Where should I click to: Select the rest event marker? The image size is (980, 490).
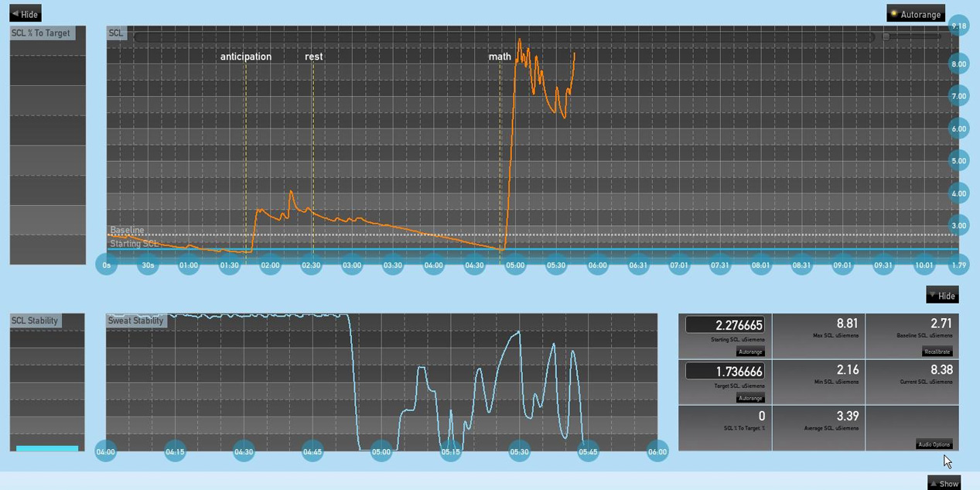(x=313, y=57)
